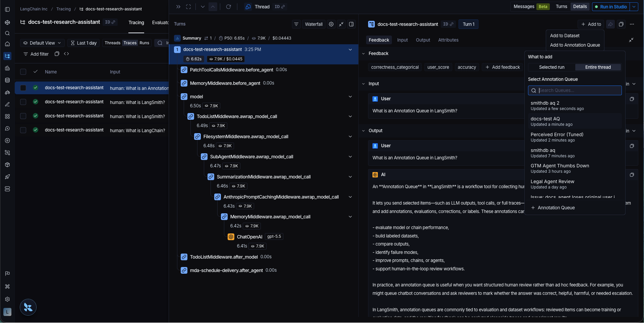Collapse TodoListMiddleware.awrap_model_call node
Viewport: 644px width, 323px height.
[x=350, y=116]
